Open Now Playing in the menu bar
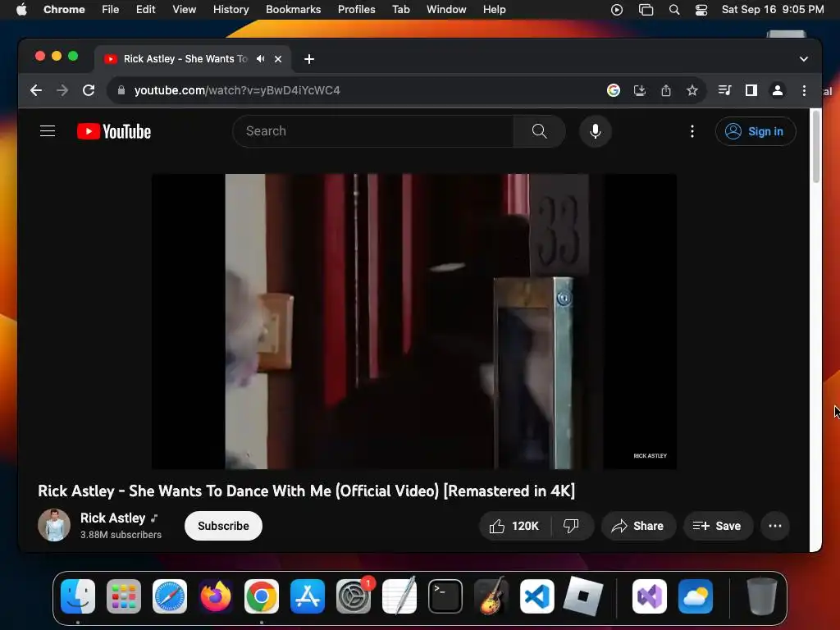This screenshot has height=630, width=840. [617, 10]
